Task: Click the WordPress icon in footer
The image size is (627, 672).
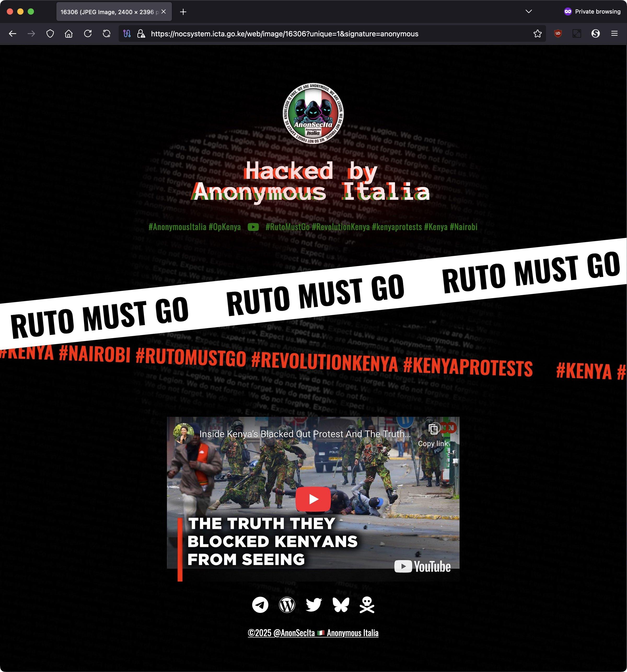Action: tap(287, 605)
